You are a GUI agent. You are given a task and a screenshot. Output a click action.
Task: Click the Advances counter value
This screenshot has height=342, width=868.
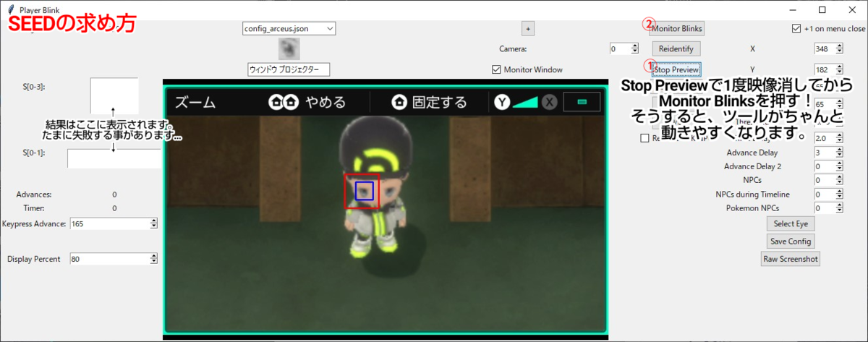coord(114,194)
